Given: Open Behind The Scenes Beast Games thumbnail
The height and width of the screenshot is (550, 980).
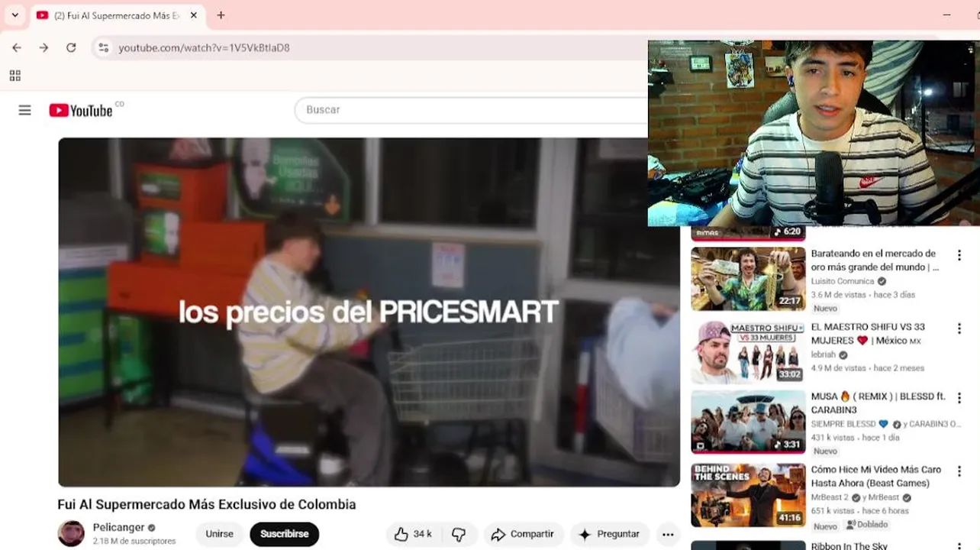Looking at the screenshot, I should [748, 495].
